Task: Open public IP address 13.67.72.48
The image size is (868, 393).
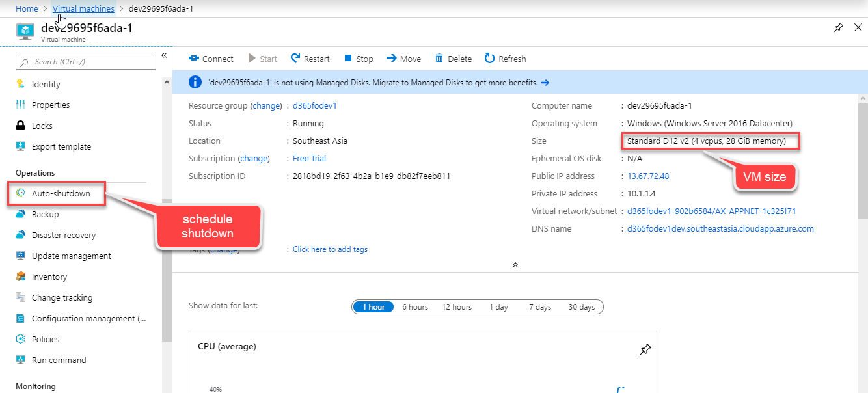Action: pos(648,176)
